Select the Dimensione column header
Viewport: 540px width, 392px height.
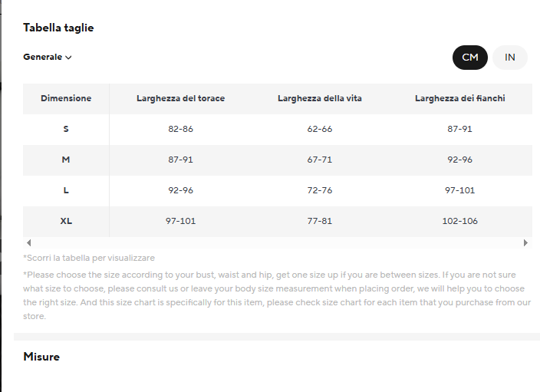[66, 98]
